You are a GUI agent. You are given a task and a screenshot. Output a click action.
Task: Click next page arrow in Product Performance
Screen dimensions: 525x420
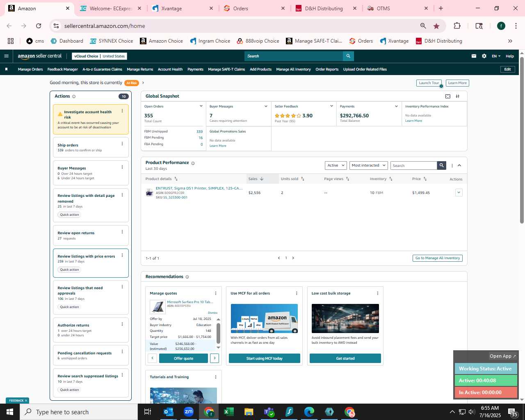[x=293, y=258]
